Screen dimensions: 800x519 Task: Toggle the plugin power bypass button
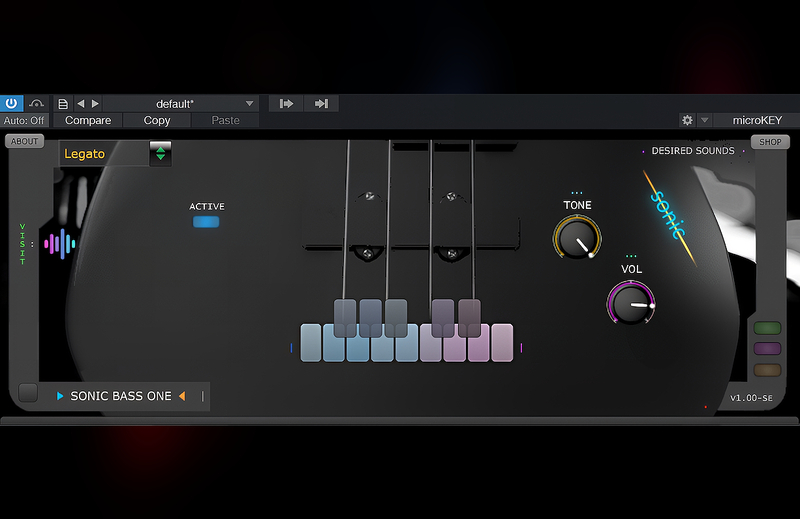tap(12, 103)
